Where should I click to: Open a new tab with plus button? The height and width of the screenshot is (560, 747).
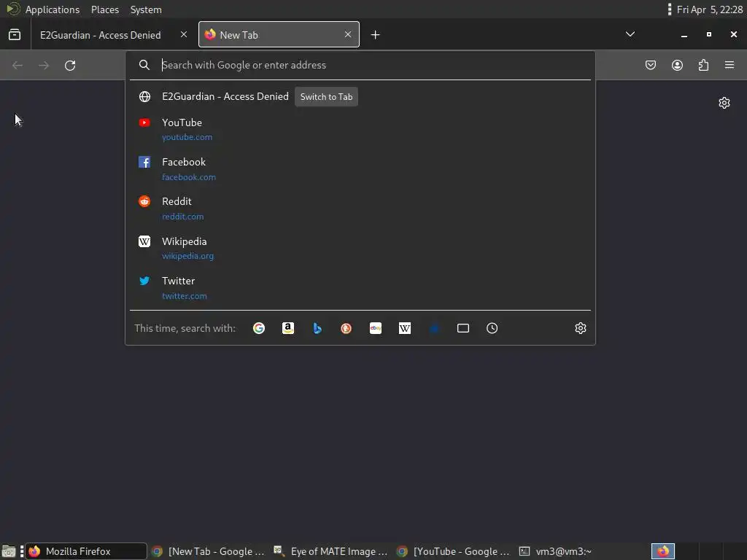(x=376, y=35)
